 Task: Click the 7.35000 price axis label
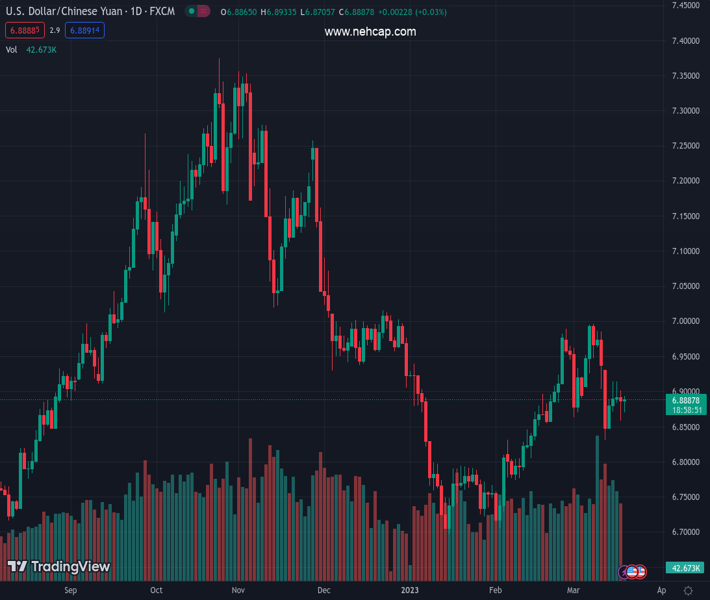(686, 76)
